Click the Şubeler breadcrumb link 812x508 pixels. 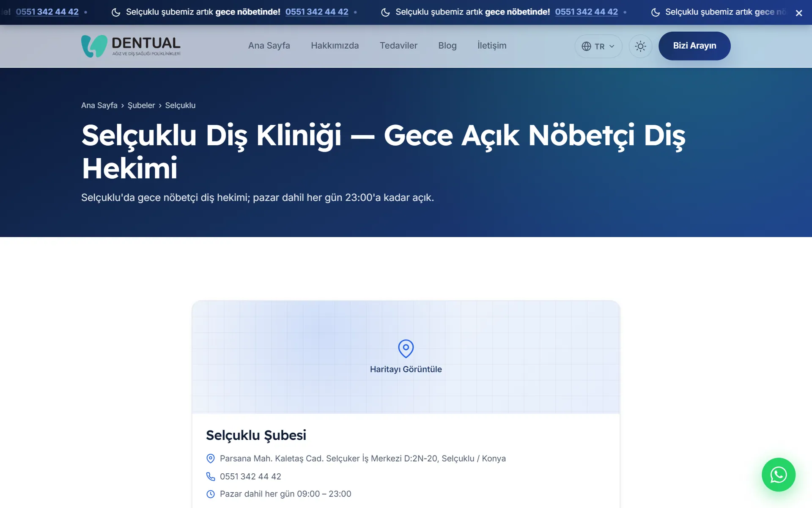click(x=141, y=105)
